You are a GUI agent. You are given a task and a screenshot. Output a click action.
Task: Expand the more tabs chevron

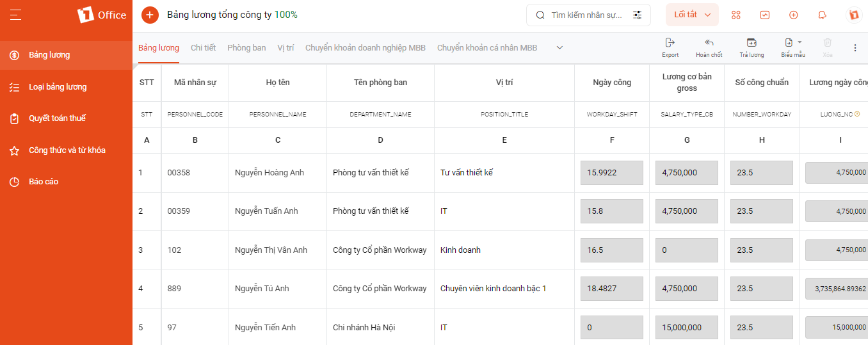559,48
